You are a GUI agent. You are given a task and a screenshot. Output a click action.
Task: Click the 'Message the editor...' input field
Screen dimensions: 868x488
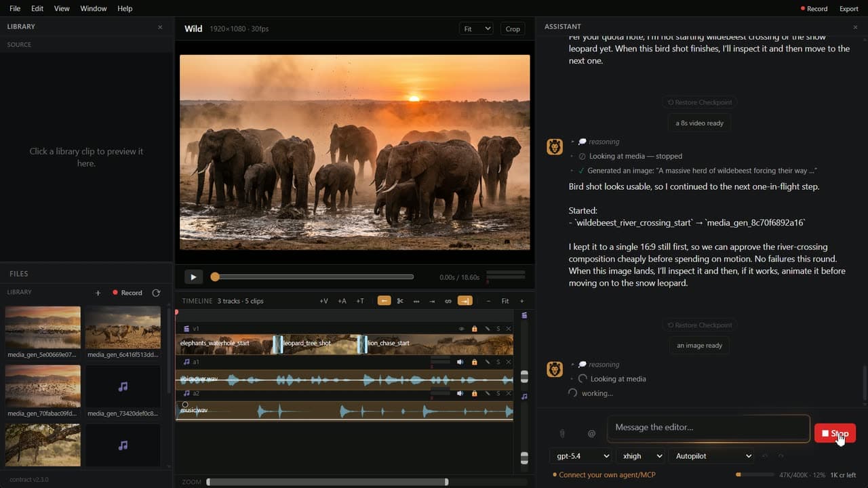tap(709, 428)
